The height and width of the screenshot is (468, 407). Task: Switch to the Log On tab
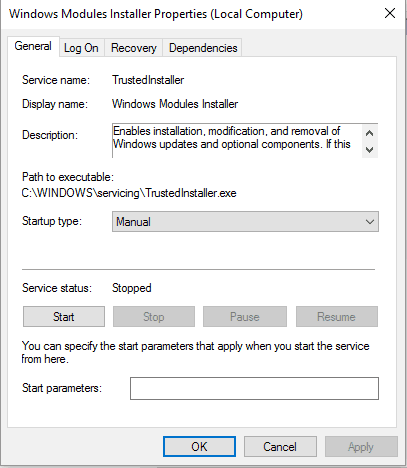(81, 48)
